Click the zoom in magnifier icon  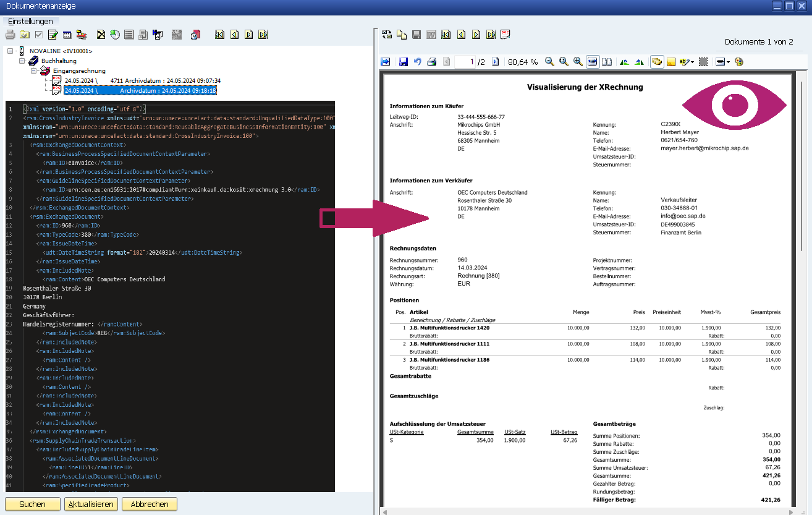point(578,62)
